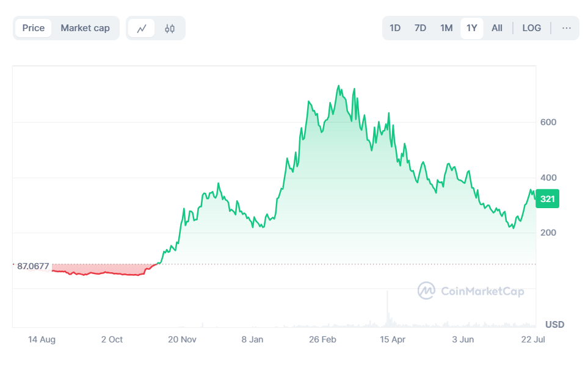Click the CoinMarketCap logo icon watermark

426,291
